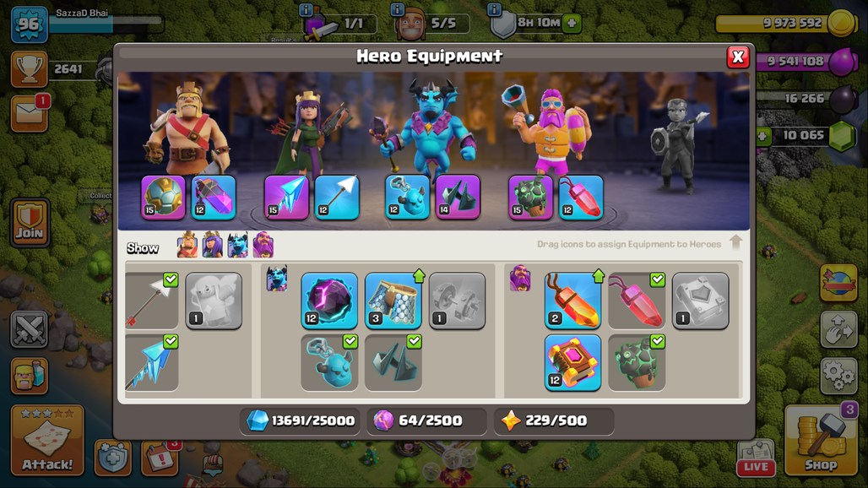
Task: Open the Minion Prince's Dark Orb equipment
Action: click(x=329, y=301)
